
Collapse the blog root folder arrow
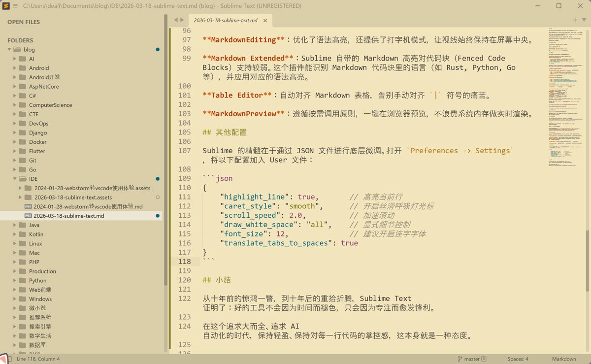[9, 50]
